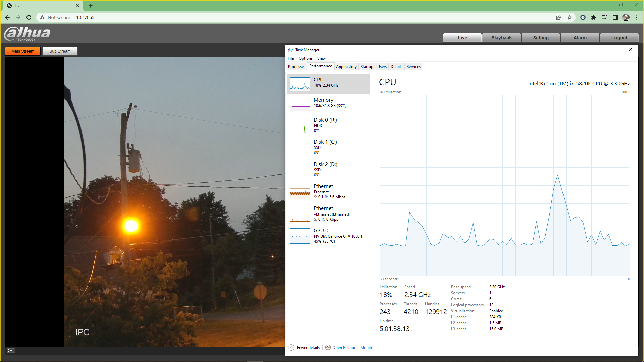Screen dimensions: 644x362
Task: Open Task Manager Options menu
Action: (x=306, y=58)
